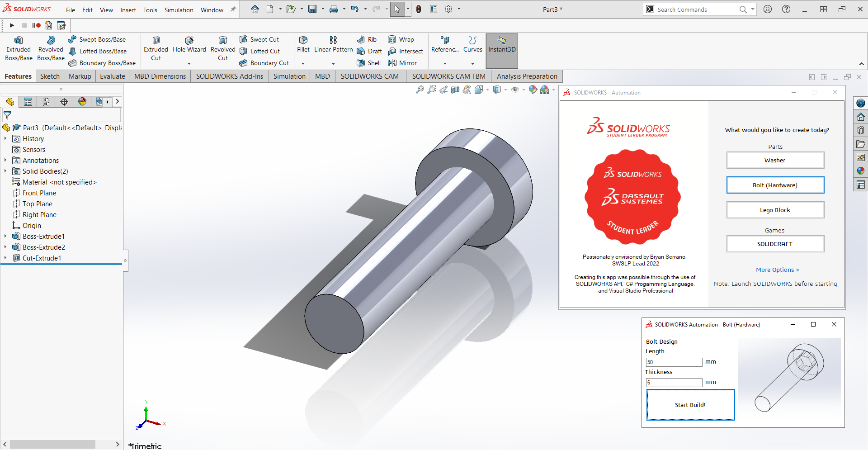Expand the Solid Bodies(2) folder
The image size is (868, 450).
[5, 171]
